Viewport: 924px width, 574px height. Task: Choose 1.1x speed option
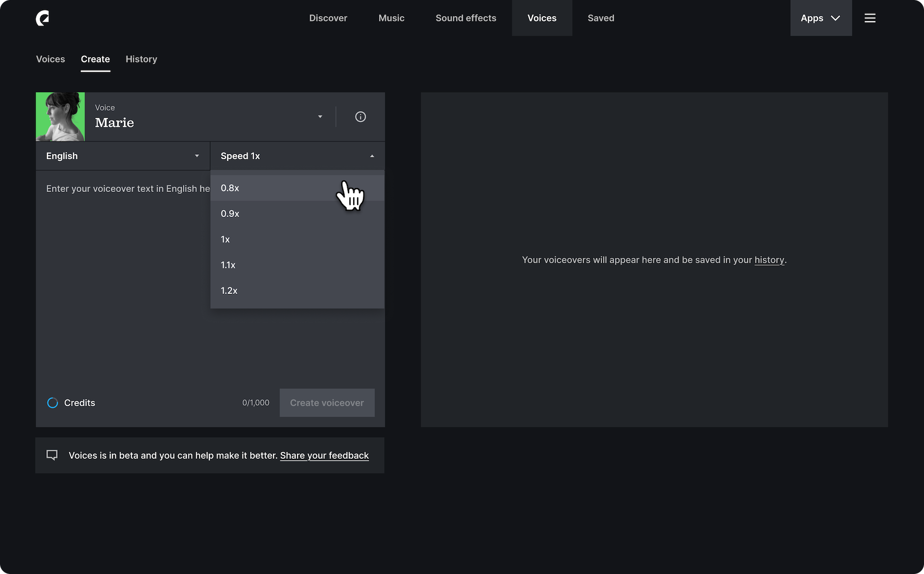(x=297, y=265)
